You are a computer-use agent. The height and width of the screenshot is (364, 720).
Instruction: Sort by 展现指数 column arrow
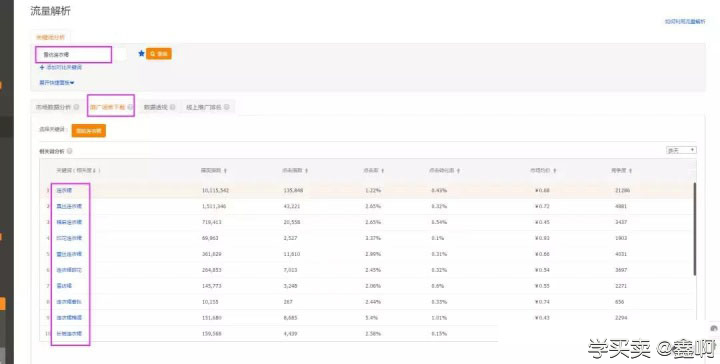pyautogui.click(x=225, y=171)
